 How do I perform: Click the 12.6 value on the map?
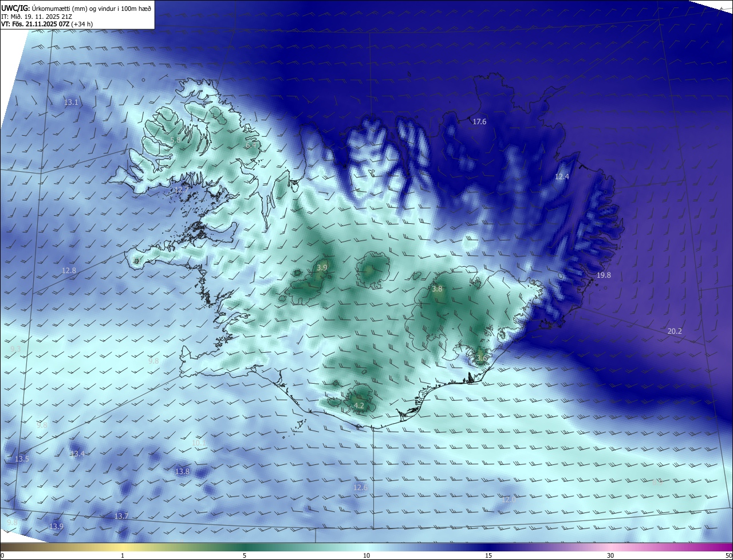360,488
